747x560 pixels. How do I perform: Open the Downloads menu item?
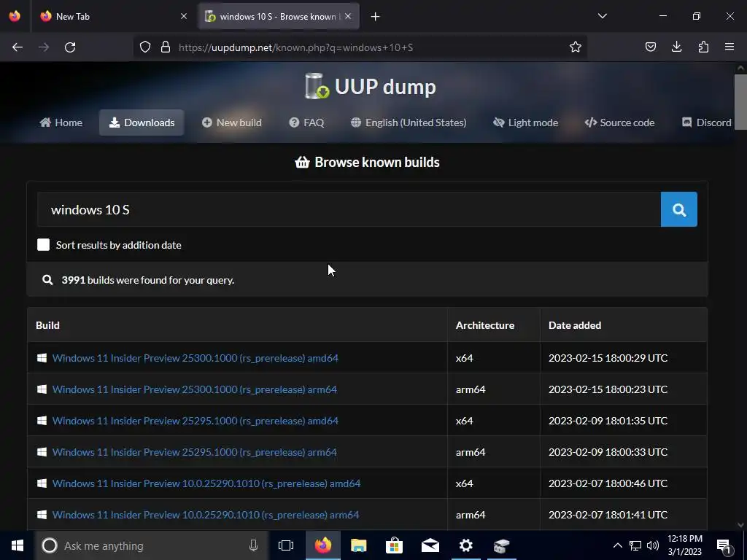tap(142, 122)
